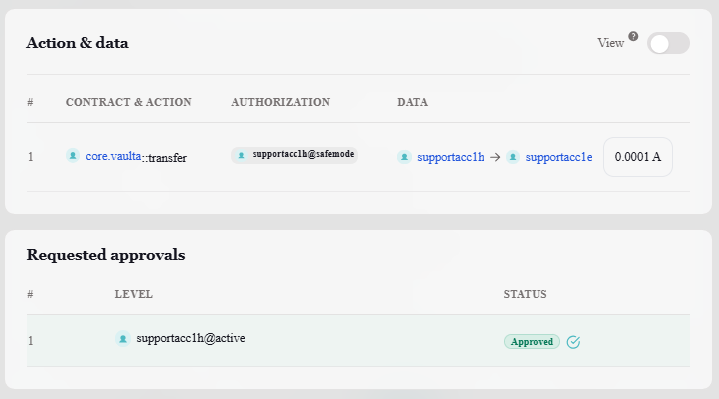Click the avatar icon beside core.vaulta
The height and width of the screenshot is (399, 719).
point(73,155)
